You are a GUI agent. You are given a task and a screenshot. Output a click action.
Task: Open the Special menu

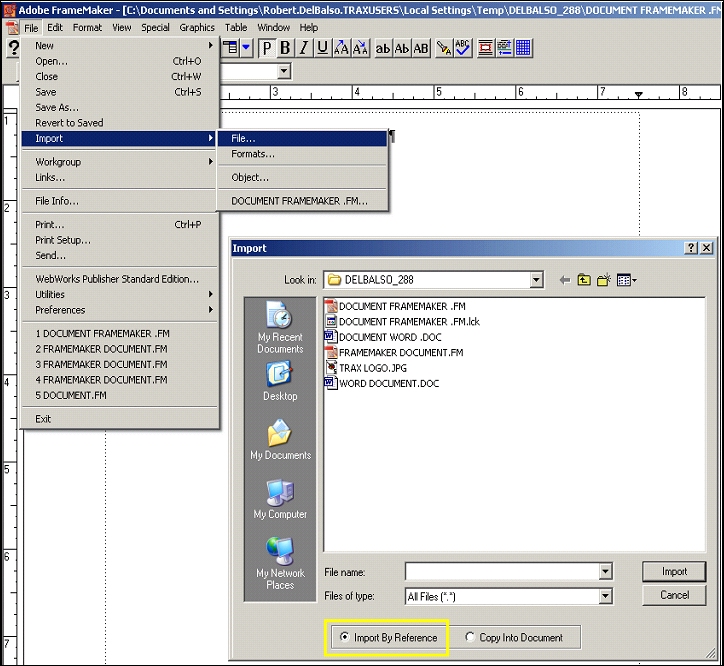155,28
